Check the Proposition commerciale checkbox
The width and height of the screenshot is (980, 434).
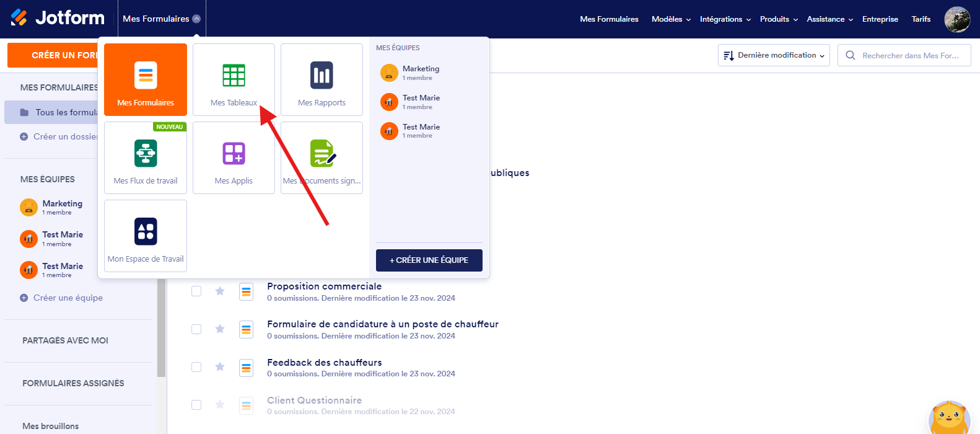tap(196, 291)
